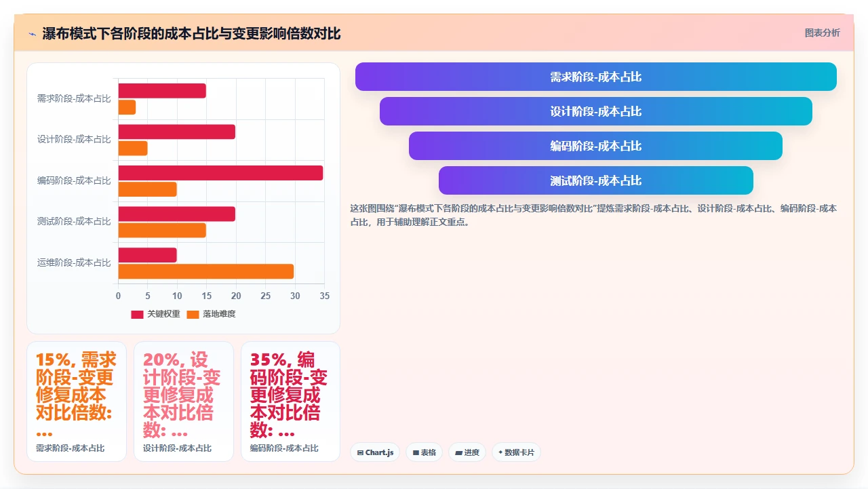Select the 需求阶段-成本占比 funnel bar
The image size is (868, 489).
595,77
